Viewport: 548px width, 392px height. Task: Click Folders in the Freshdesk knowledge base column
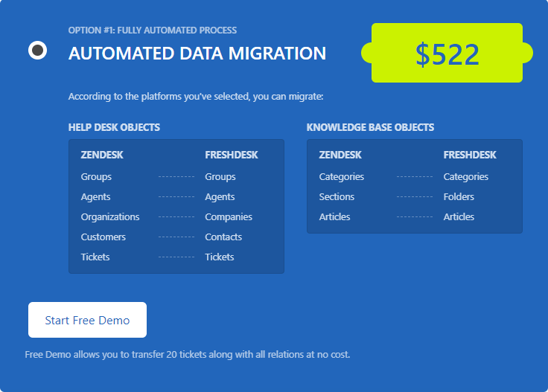pos(459,197)
